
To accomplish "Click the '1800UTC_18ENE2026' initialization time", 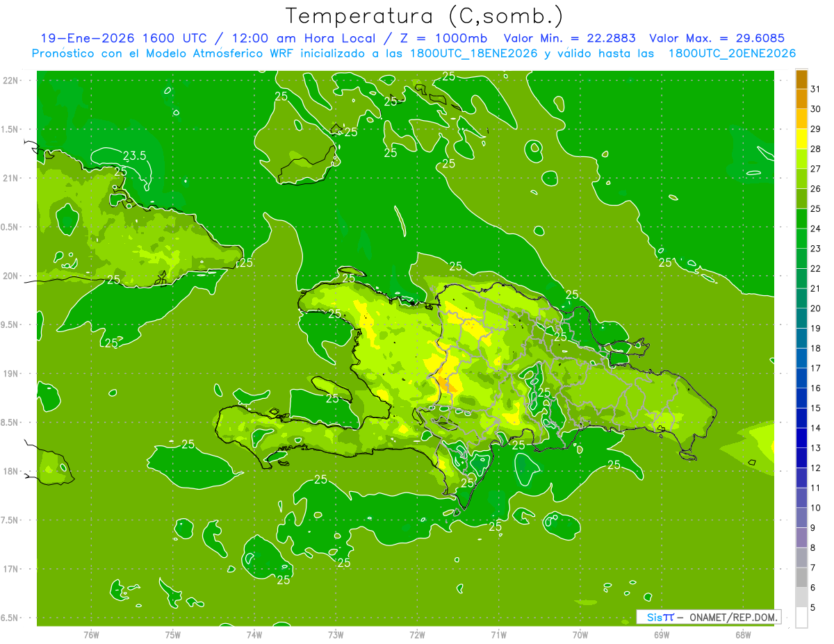I will point(474,53).
